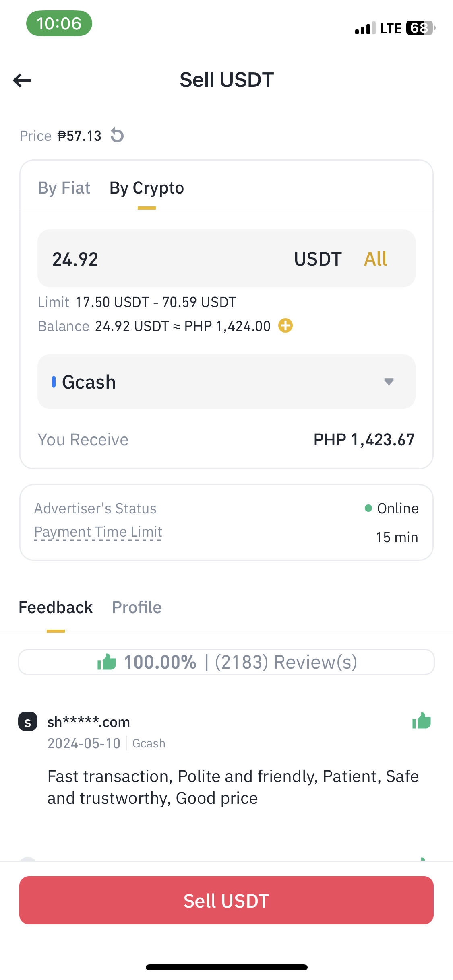The image size is (453, 980).
Task: Open the 100.00% (2183) Reviews summary bar
Action: [226, 662]
